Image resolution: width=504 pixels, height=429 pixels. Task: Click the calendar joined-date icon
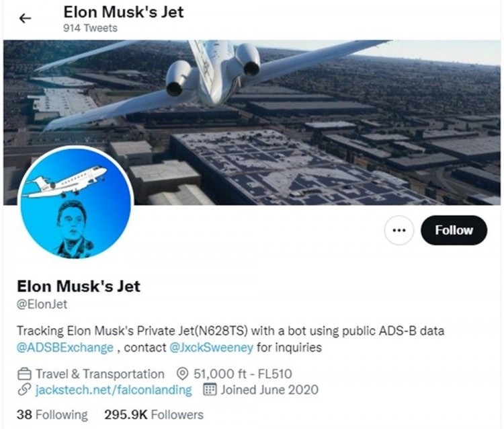(209, 390)
